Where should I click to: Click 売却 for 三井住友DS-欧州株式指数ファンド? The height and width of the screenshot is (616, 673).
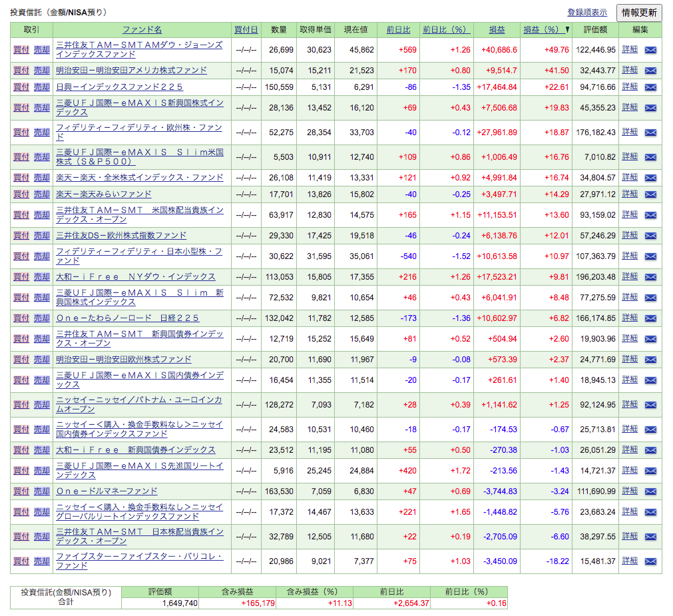42,236
